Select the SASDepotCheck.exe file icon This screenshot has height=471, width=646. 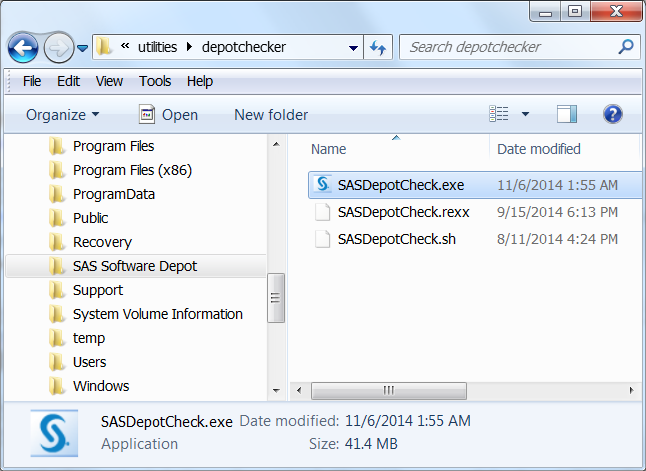pyautogui.click(x=322, y=185)
